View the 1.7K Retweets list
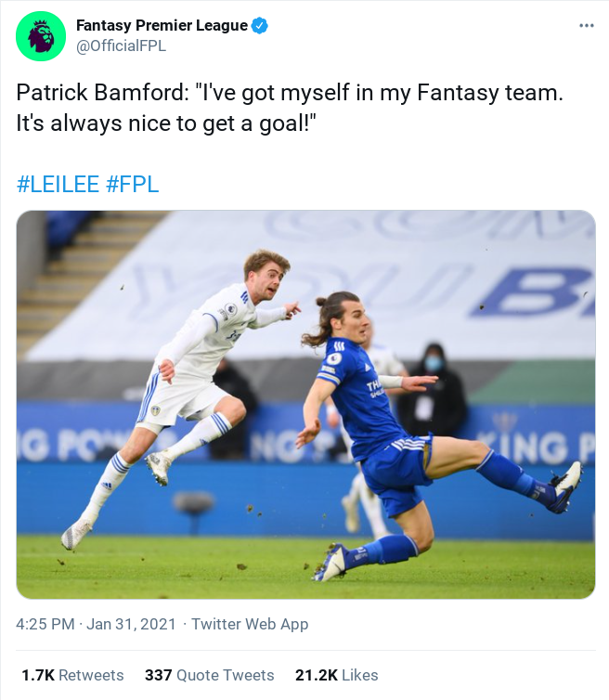Image resolution: width=609 pixels, height=700 pixels. coord(72,675)
